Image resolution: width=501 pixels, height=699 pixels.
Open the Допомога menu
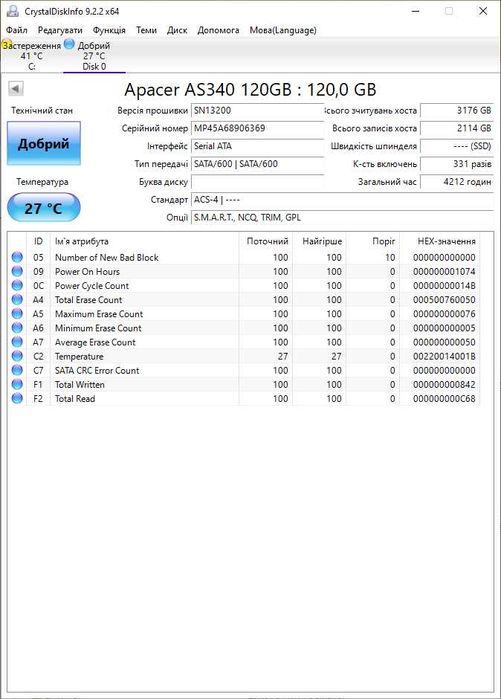tap(218, 30)
